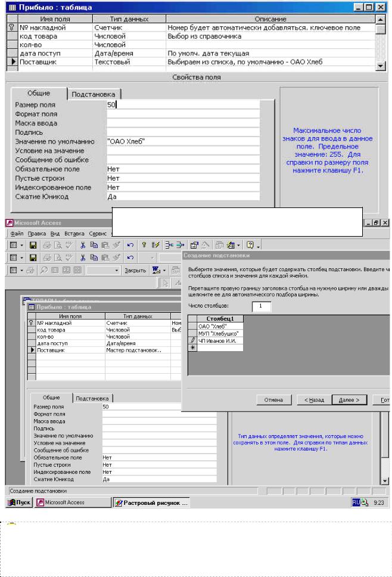Click the View icon in the preview toolbar
The height and width of the screenshot is (577, 392).
[x=14, y=270]
